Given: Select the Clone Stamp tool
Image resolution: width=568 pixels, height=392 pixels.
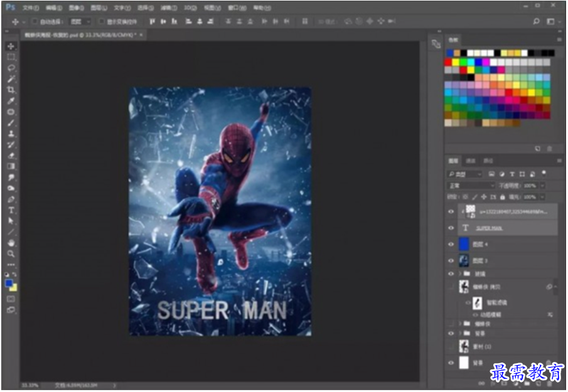Looking at the screenshot, I should 11,134.
